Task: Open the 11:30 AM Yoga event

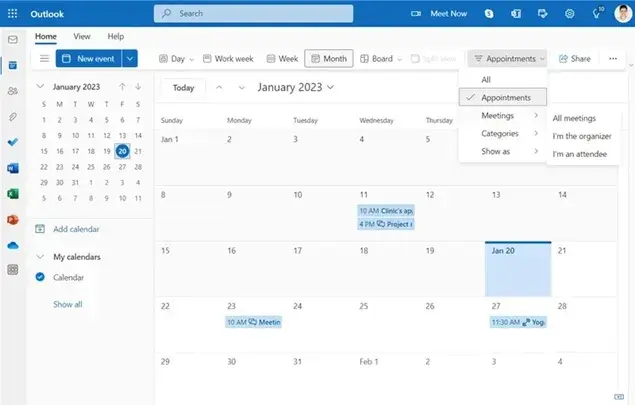Action: pyautogui.click(x=518, y=322)
